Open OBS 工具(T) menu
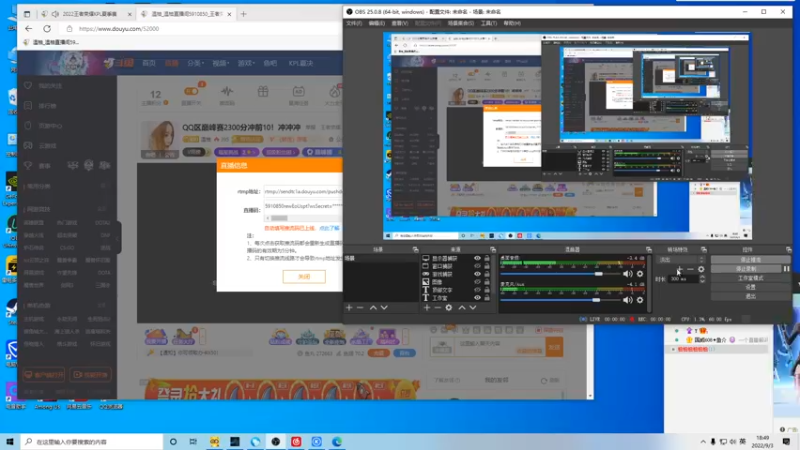The image size is (800, 450). (x=489, y=23)
